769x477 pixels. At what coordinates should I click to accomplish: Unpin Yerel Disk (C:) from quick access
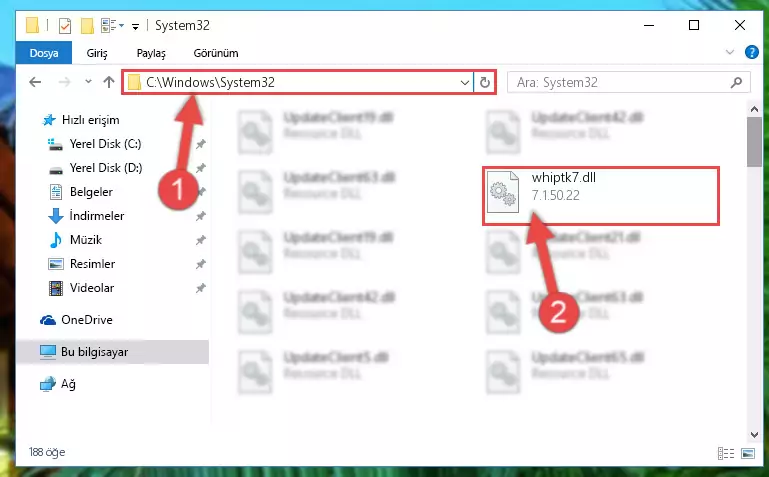(x=201, y=144)
